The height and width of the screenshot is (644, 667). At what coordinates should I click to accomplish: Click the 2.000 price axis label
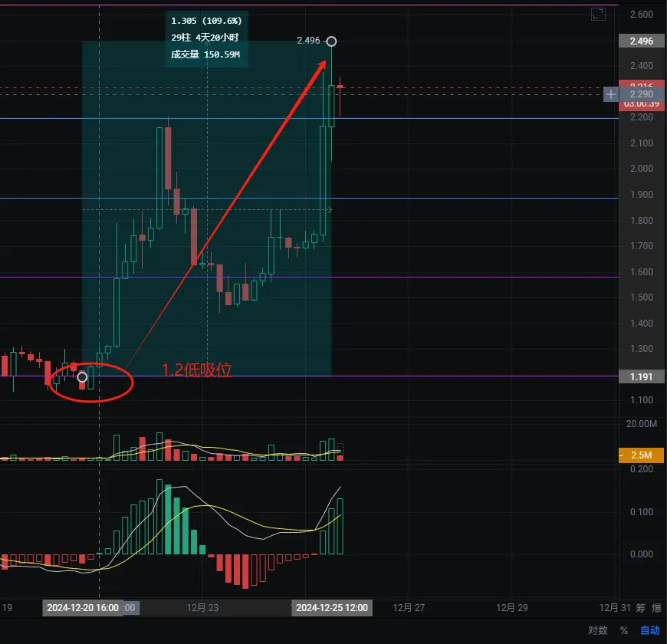pyautogui.click(x=642, y=169)
